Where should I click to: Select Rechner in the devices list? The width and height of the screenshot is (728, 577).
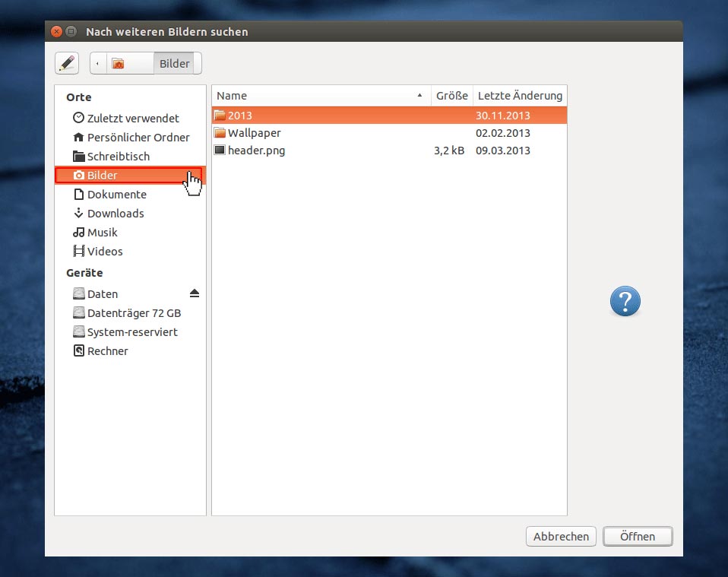click(130, 350)
